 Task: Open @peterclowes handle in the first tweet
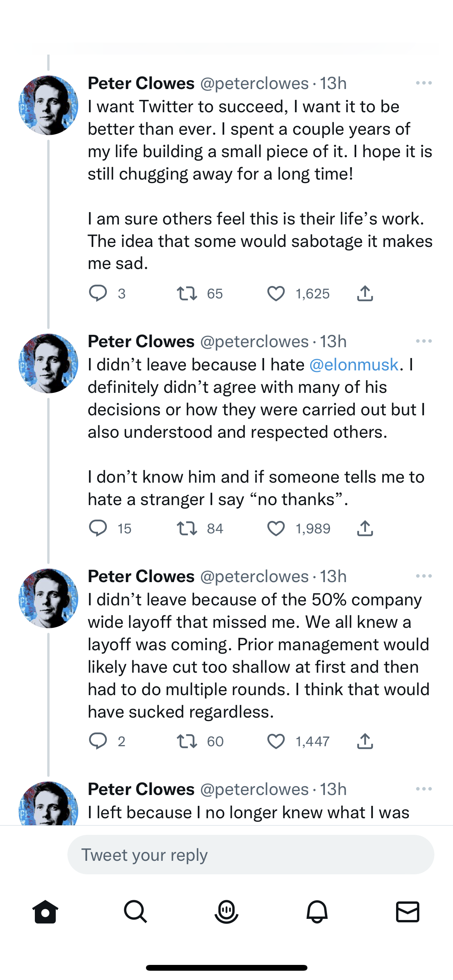pyautogui.click(x=254, y=84)
